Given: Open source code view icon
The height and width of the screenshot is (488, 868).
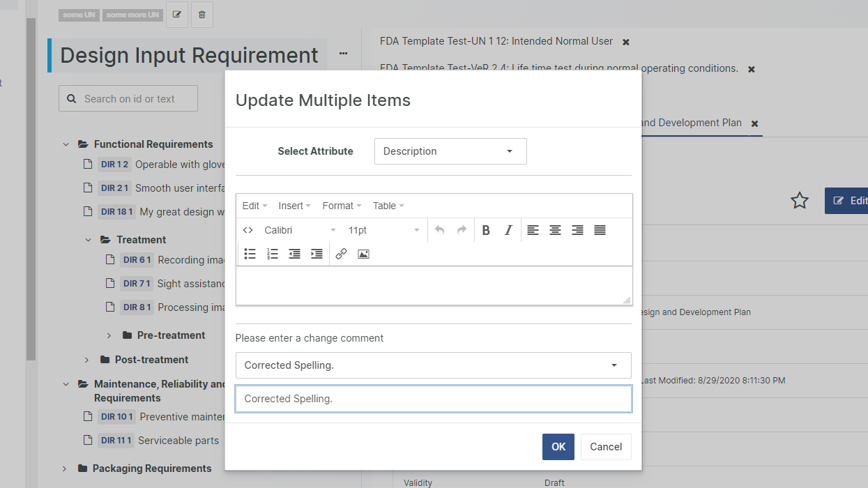Looking at the screenshot, I should tap(248, 230).
